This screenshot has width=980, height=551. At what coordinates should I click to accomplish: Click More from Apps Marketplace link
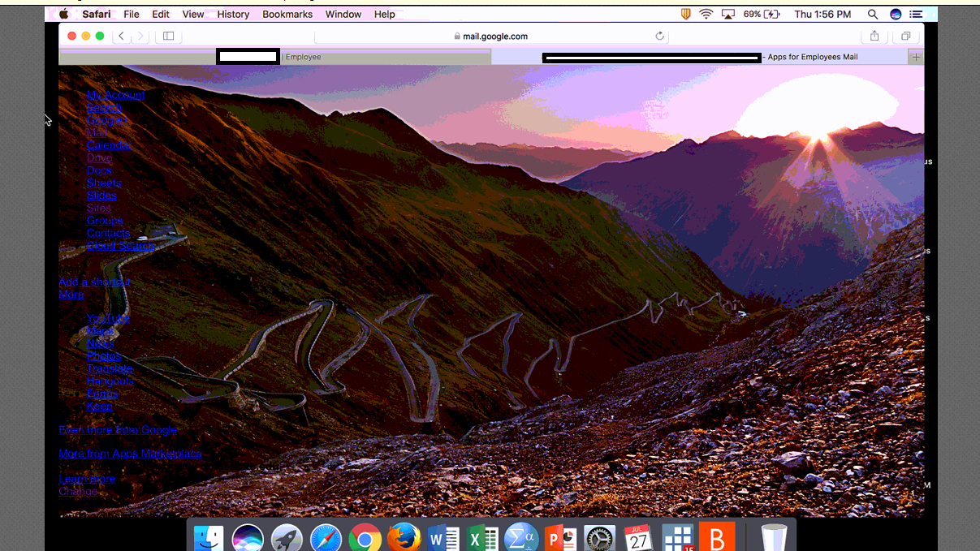[x=130, y=454]
